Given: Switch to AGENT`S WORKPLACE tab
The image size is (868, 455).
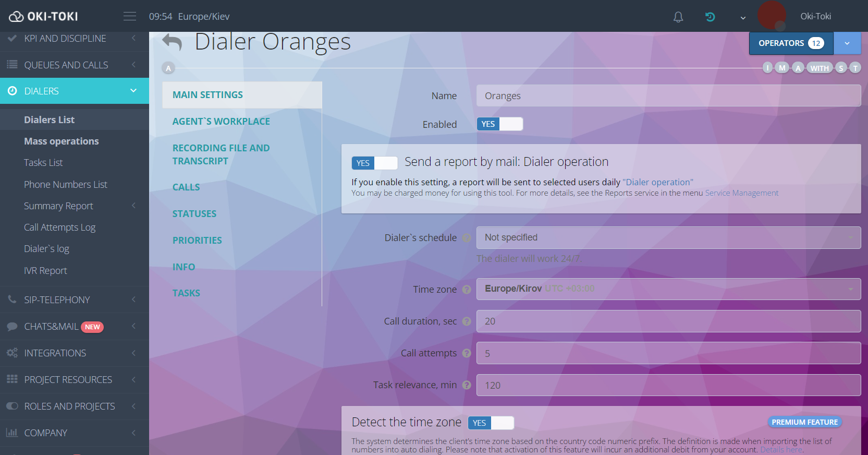Looking at the screenshot, I should tap(221, 122).
